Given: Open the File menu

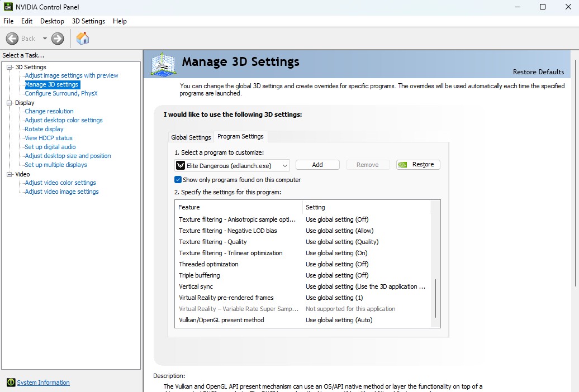Looking at the screenshot, I should click(8, 21).
